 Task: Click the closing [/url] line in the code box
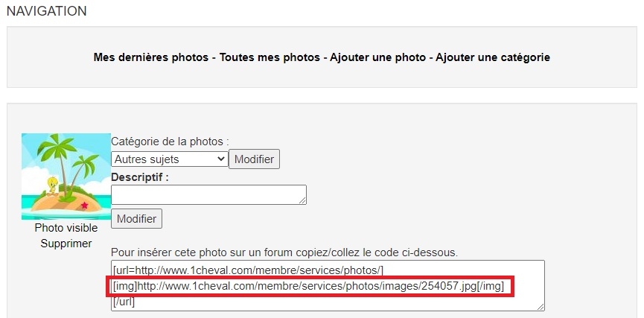point(124,302)
